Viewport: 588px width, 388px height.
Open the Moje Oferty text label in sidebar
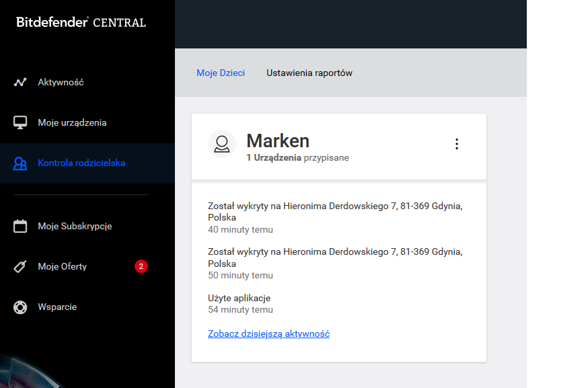pyautogui.click(x=63, y=267)
